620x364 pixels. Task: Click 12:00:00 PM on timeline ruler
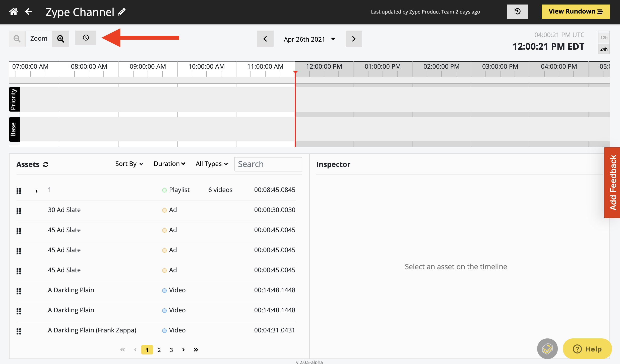(x=324, y=66)
